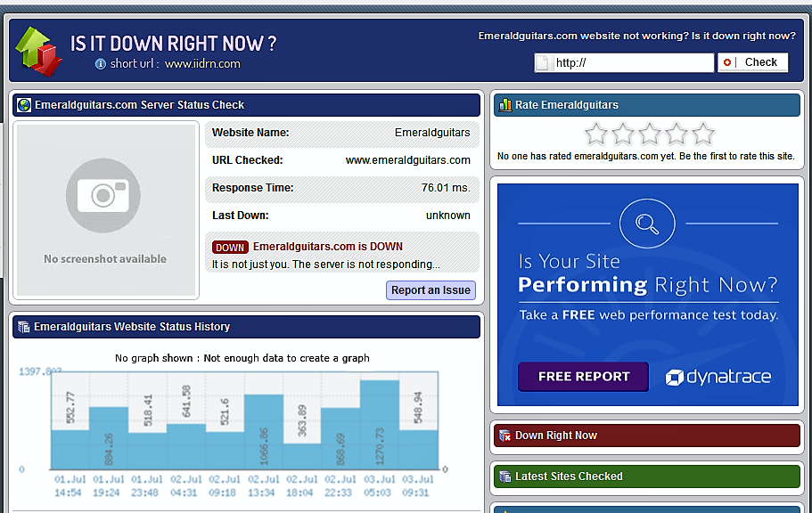Rate Emeraldguitars one star
The height and width of the screenshot is (513, 812).
click(x=596, y=134)
